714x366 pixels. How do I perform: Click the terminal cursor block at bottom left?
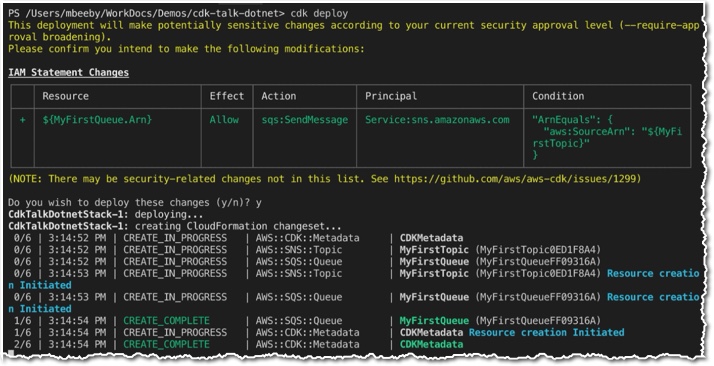coord(11,353)
